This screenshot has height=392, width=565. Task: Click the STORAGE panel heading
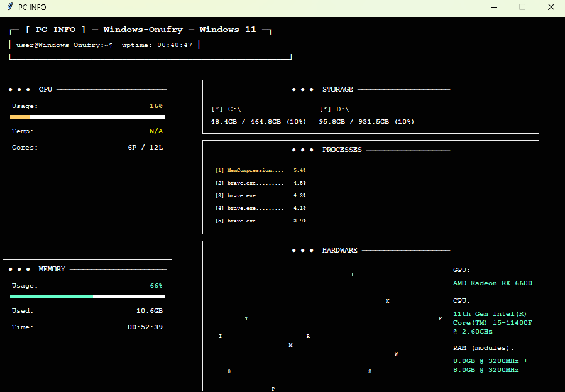coord(337,89)
